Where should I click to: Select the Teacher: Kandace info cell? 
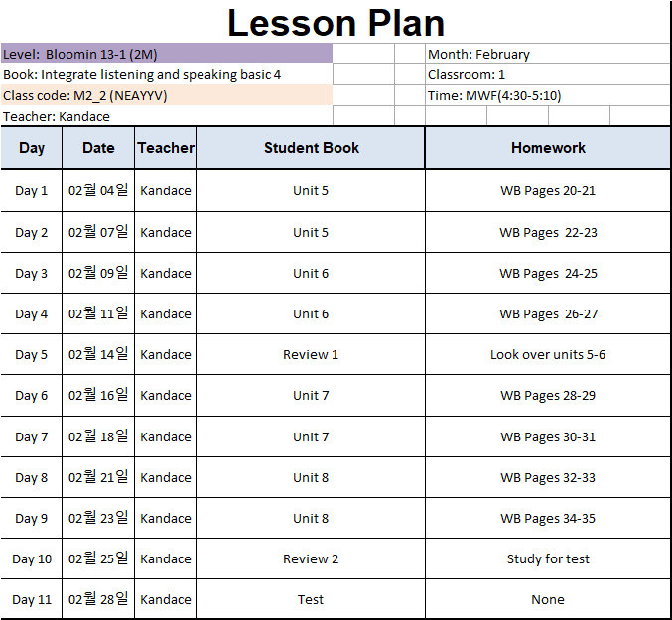tap(167, 116)
